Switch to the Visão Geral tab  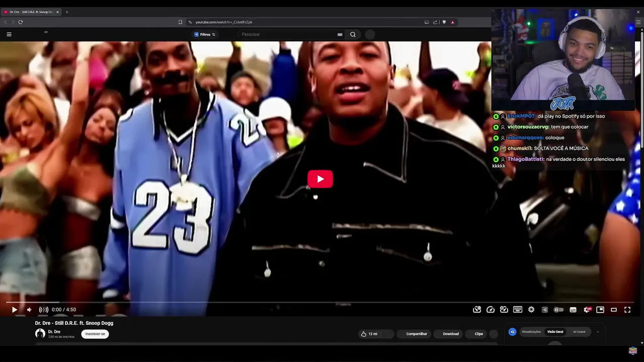click(555, 332)
